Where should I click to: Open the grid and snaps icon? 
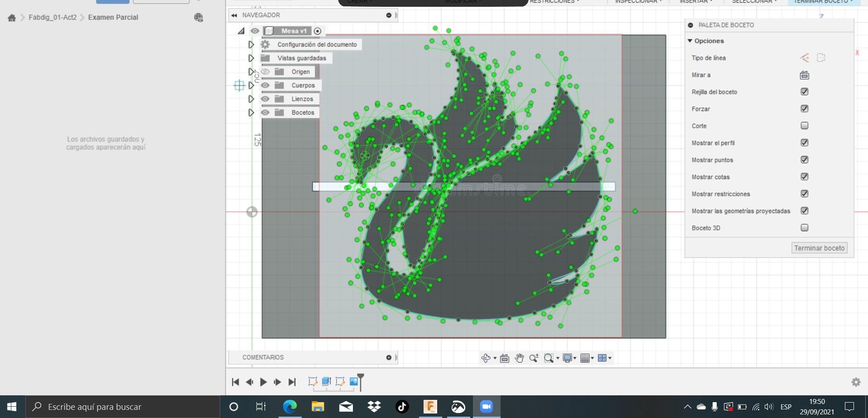(585, 358)
